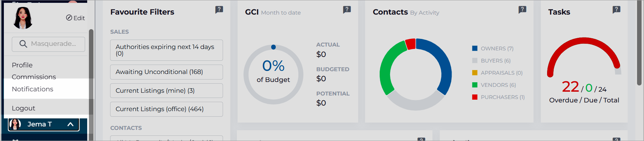The width and height of the screenshot is (644, 141).
Task: Open help icon on GCI widget
Action: click(x=347, y=9)
